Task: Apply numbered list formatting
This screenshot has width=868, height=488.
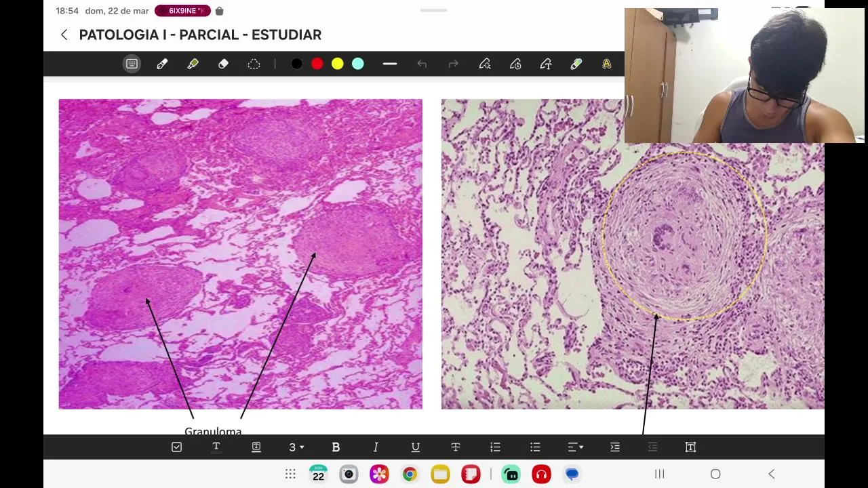Action: pos(495,447)
